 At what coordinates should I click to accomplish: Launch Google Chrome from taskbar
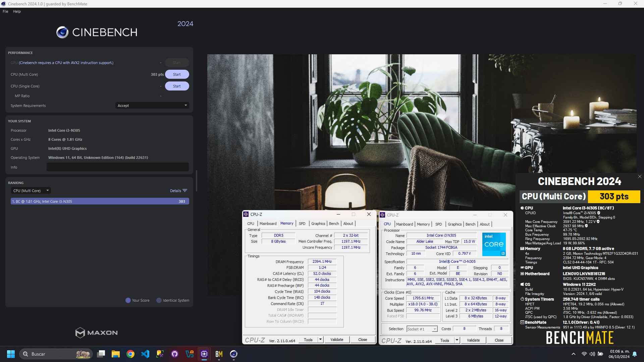pos(130,354)
